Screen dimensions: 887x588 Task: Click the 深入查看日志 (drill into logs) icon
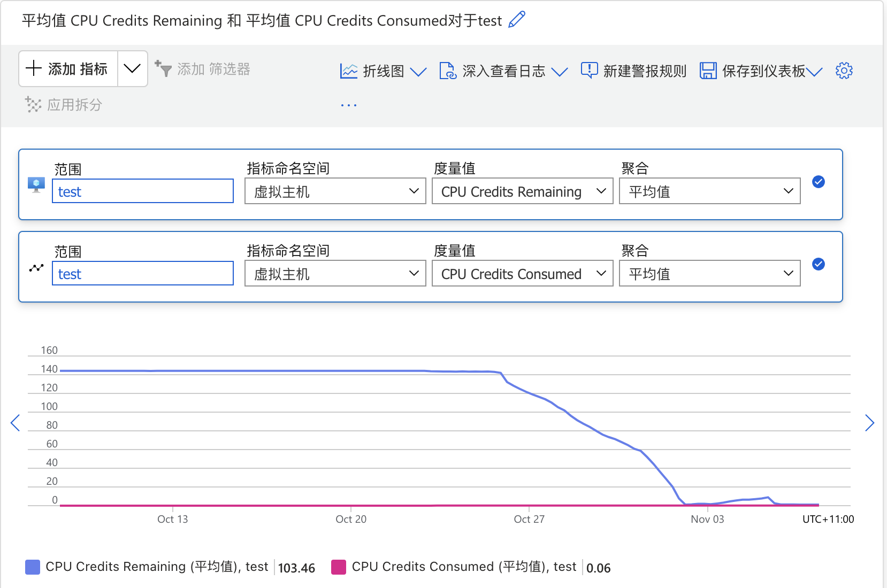click(x=448, y=70)
